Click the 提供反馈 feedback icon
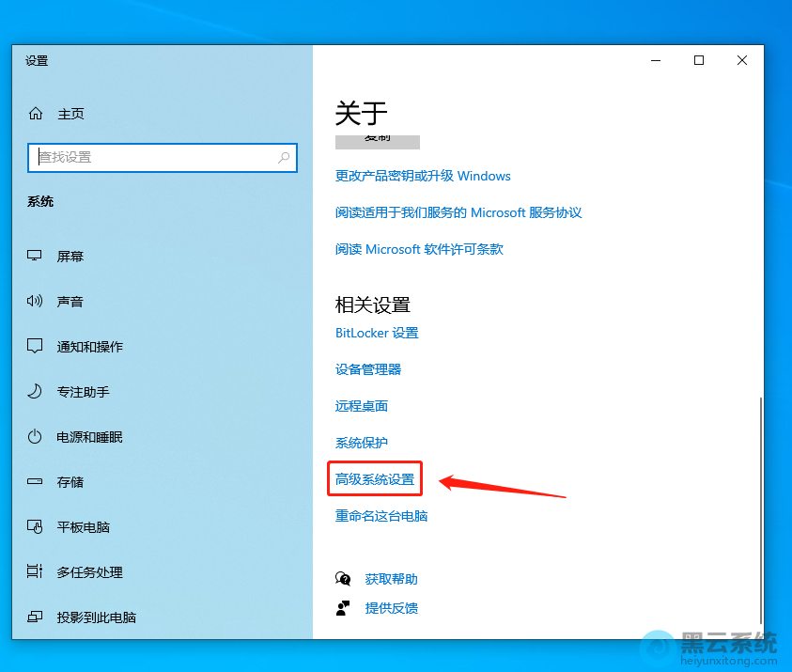The height and width of the screenshot is (672, 792). 344,608
